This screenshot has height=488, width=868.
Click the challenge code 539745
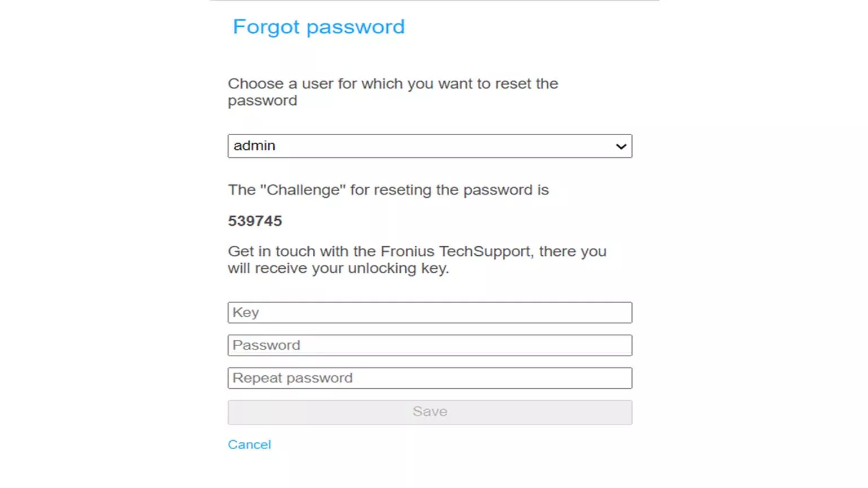pyautogui.click(x=255, y=221)
